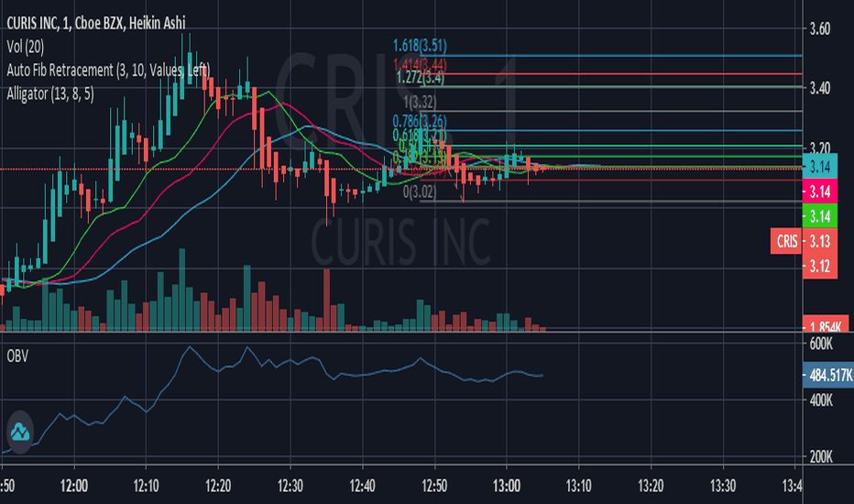The height and width of the screenshot is (504, 854).
Task: Select the CURIS INC, 1, Cboe BZX, Heikin Ashi title
Action: click(x=96, y=23)
